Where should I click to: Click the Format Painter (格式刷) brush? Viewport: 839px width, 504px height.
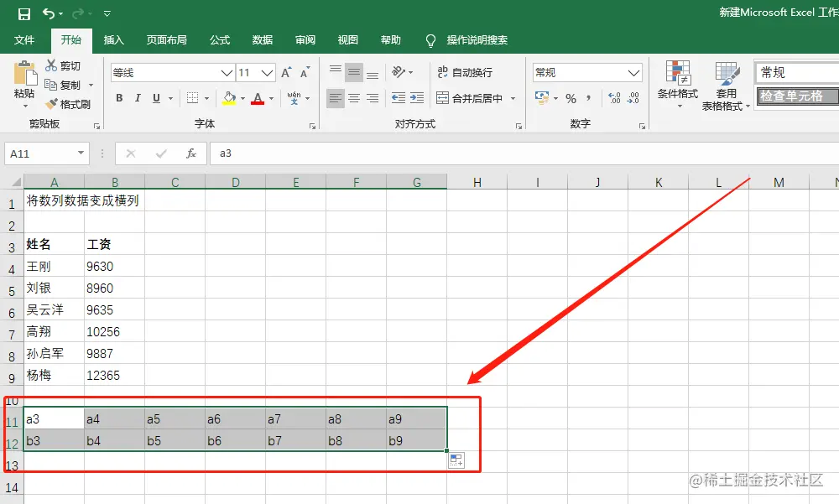pyautogui.click(x=51, y=104)
